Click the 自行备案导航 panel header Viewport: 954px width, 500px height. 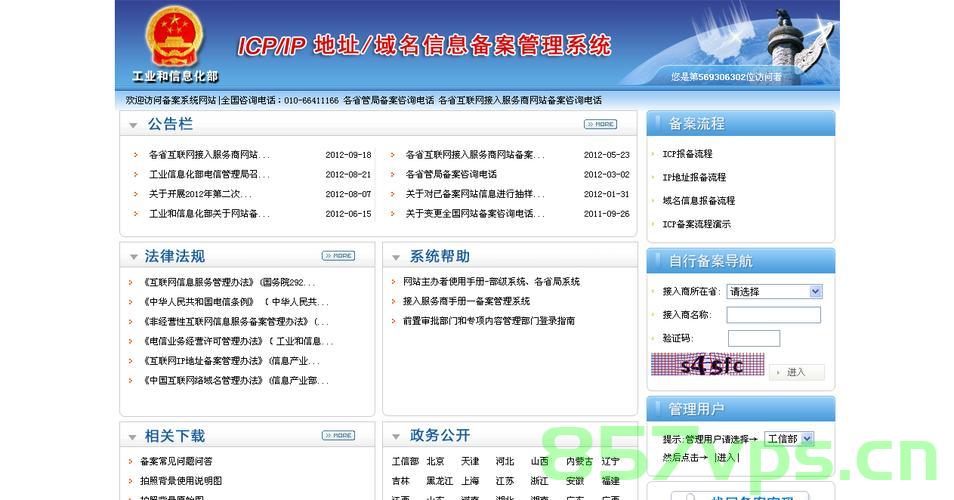pyautogui.click(x=740, y=261)
